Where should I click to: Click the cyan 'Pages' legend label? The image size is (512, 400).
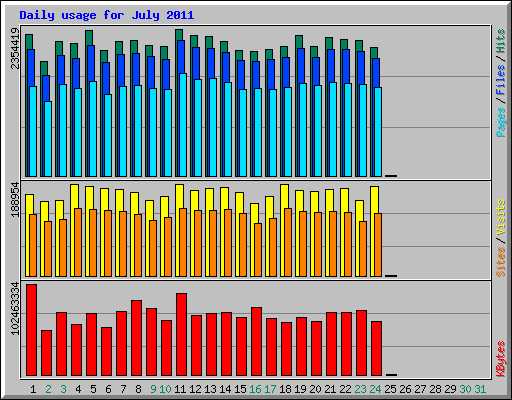501,122
